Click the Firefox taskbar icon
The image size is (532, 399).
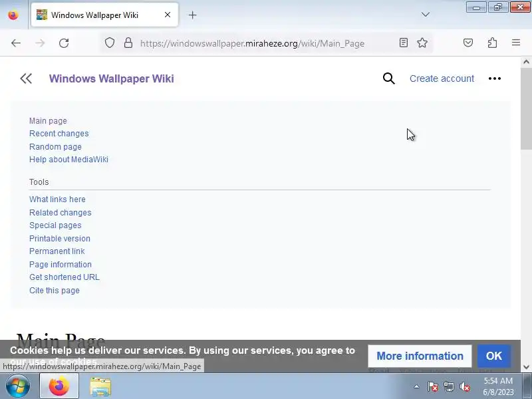59,386
